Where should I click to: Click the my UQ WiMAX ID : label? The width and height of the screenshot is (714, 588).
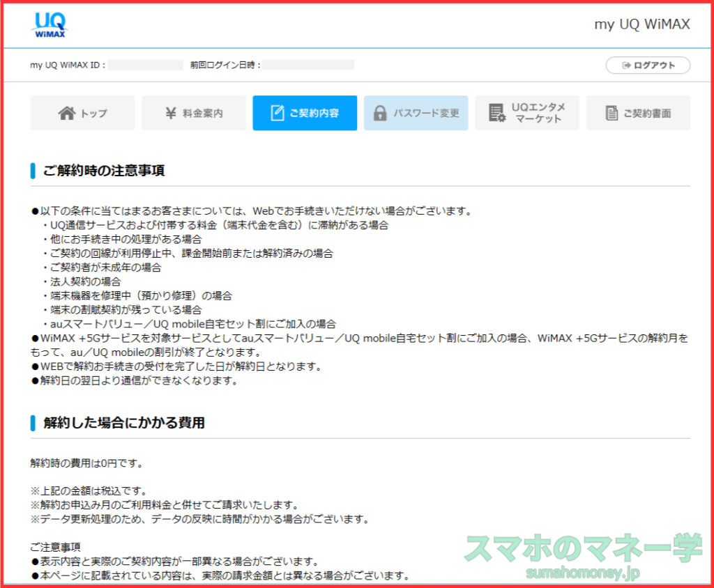[68, 65]
